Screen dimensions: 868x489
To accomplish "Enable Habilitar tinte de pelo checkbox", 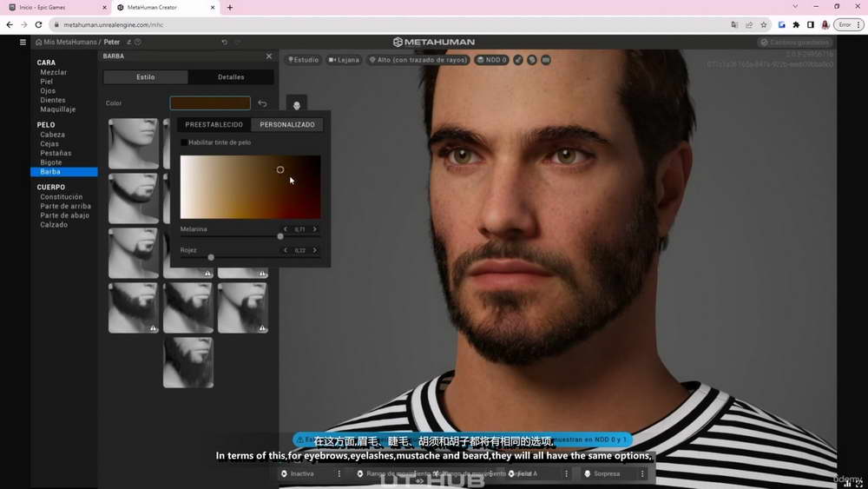I will pyautogui.click(x=184, y=142).
